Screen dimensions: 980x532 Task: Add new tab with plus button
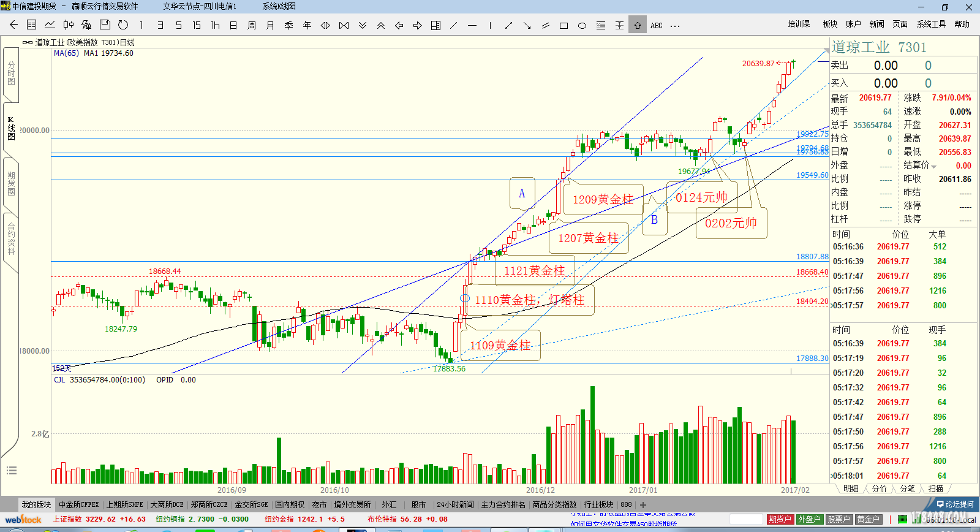click(x=643, y=505)
